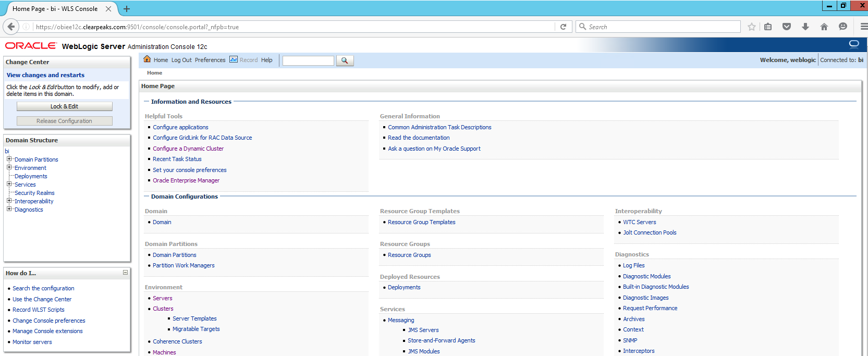Open Read the documentation link
The width and height of the screenshot is (868, 356).
419,138
